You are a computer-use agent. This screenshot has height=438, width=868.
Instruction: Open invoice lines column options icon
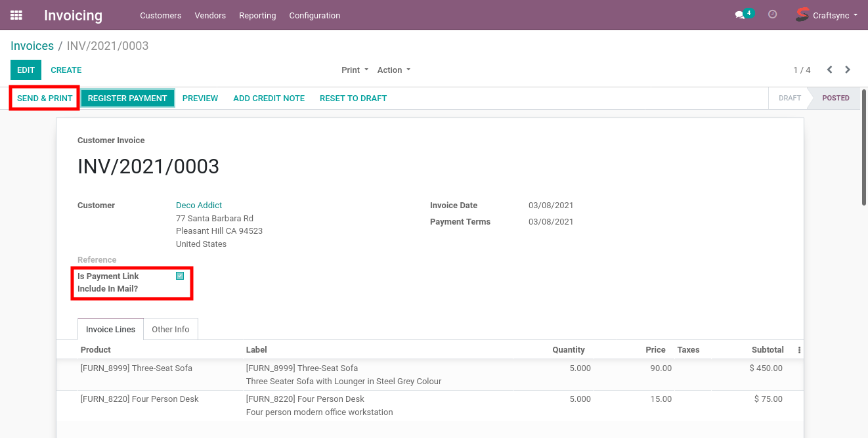799,350
